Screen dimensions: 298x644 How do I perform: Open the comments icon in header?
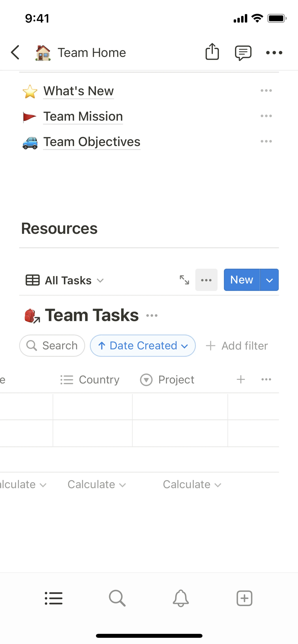[243, 53]
